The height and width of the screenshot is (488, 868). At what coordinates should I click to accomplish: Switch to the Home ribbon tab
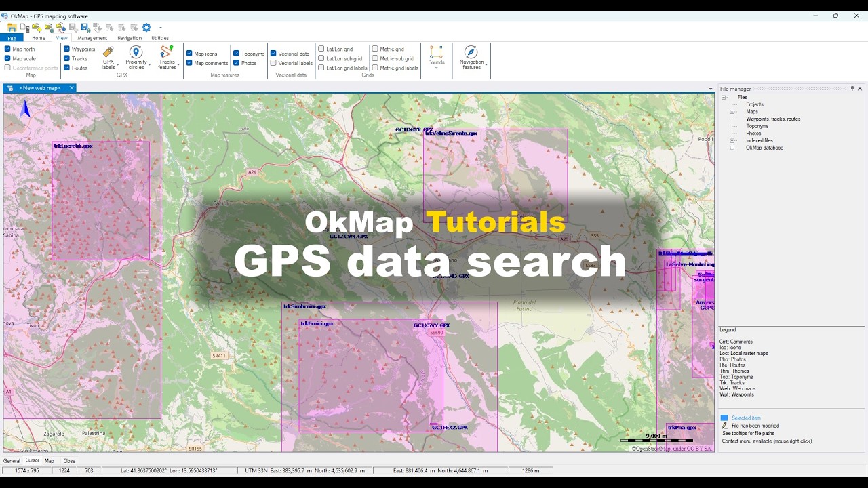pos(39,38)
